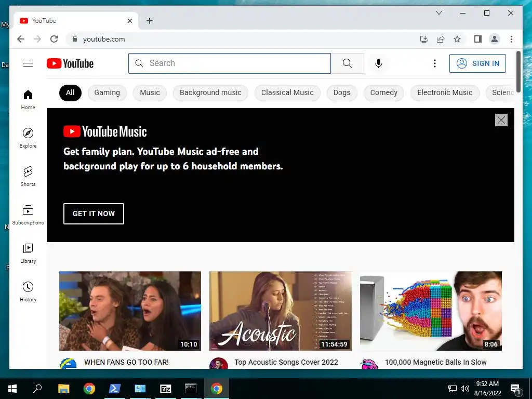Open Subscriptions in sidebar
Viewport: 532px width, 399px height.
point(28,215)
